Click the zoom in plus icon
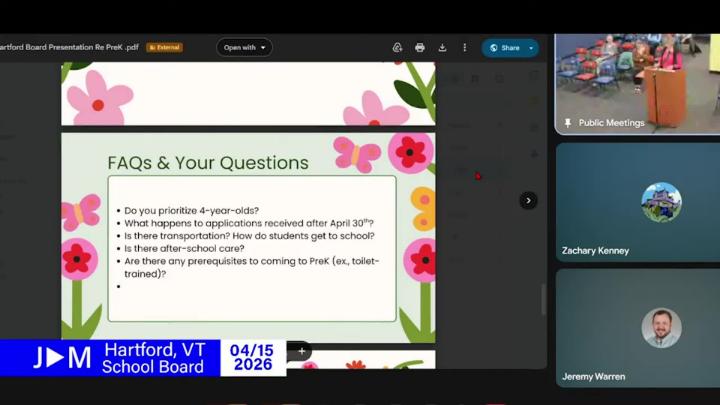The height and width of the screenshot is (405, 720). coord(301,351)
